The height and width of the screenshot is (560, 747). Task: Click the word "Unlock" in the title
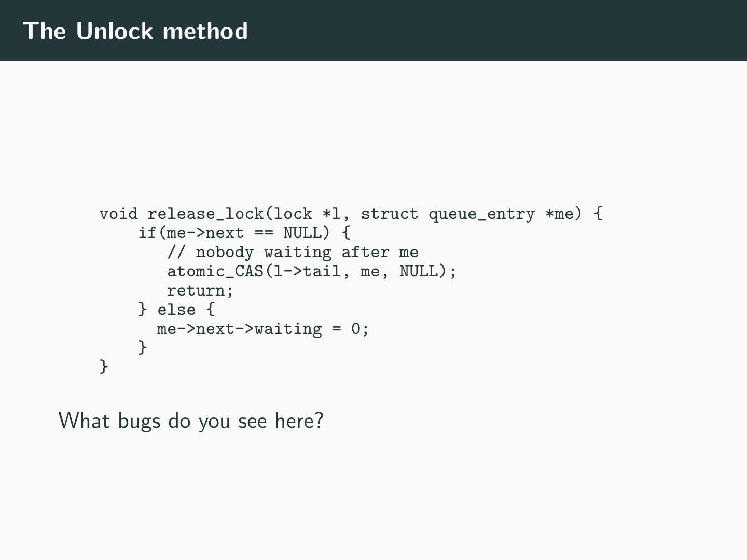pyautogui.click(x=115, y=31)
